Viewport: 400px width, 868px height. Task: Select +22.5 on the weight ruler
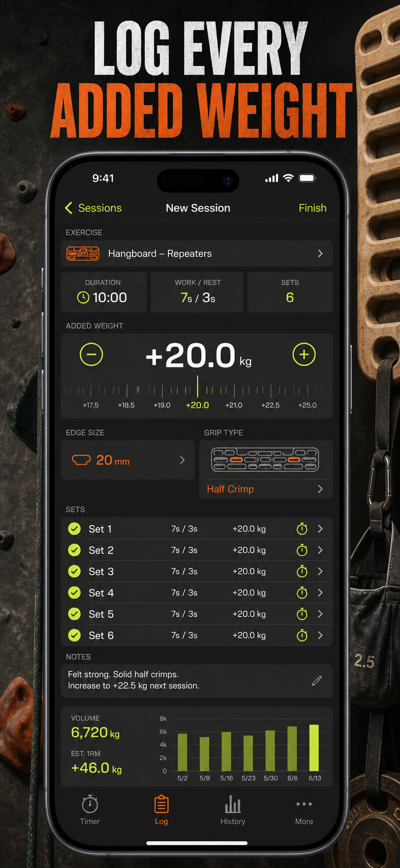[270, 405]
